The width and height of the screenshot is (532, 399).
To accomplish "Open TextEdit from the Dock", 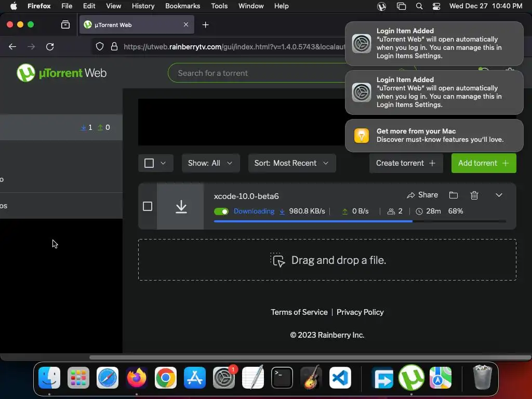I will click(x=253, y=378).
